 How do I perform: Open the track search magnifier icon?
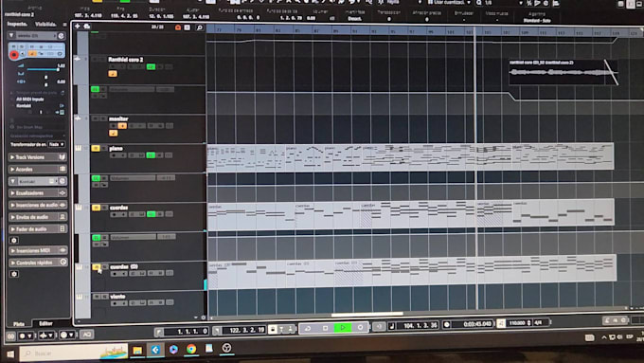pyautogui.click(x=199, y=27)
